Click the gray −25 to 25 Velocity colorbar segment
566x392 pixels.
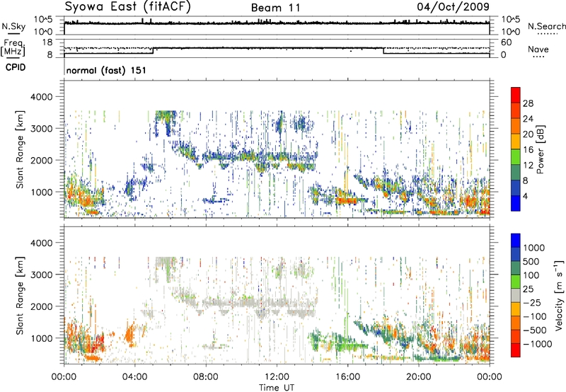(516, 295)
